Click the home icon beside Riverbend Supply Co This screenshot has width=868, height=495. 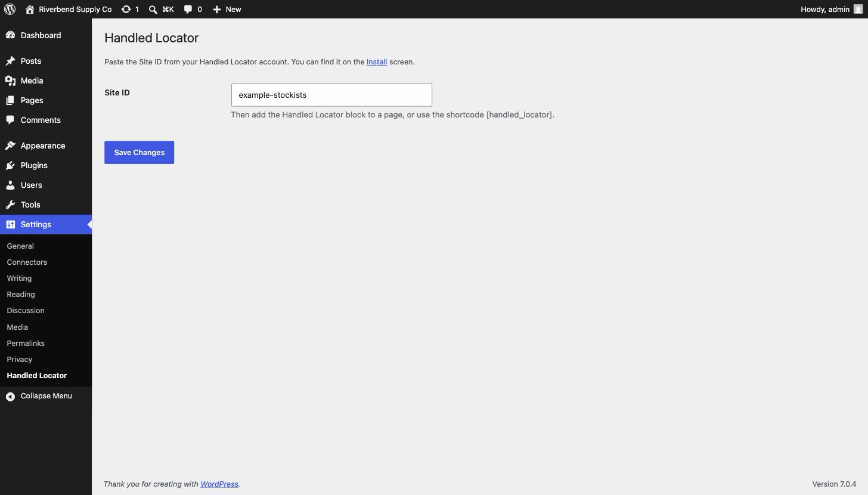point(30,9)
